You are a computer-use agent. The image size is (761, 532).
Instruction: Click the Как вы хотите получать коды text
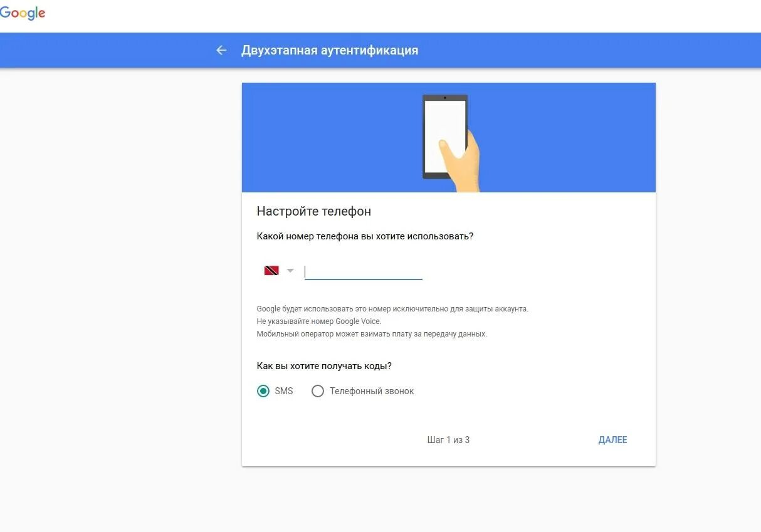(x=328, y=366)
